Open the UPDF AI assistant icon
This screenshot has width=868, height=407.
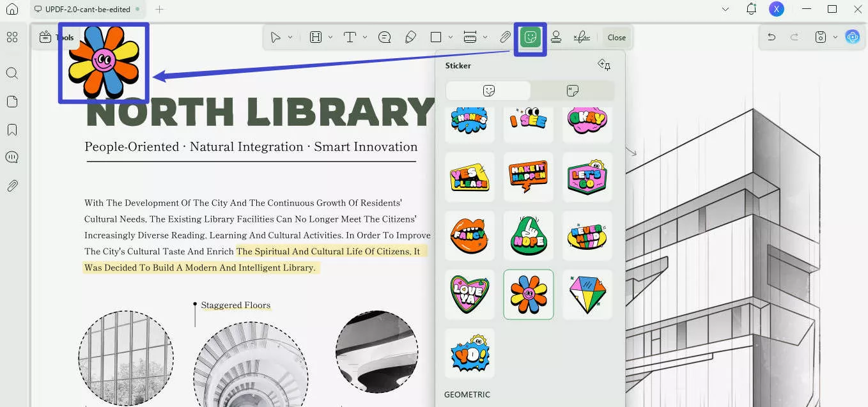(852, 37)
